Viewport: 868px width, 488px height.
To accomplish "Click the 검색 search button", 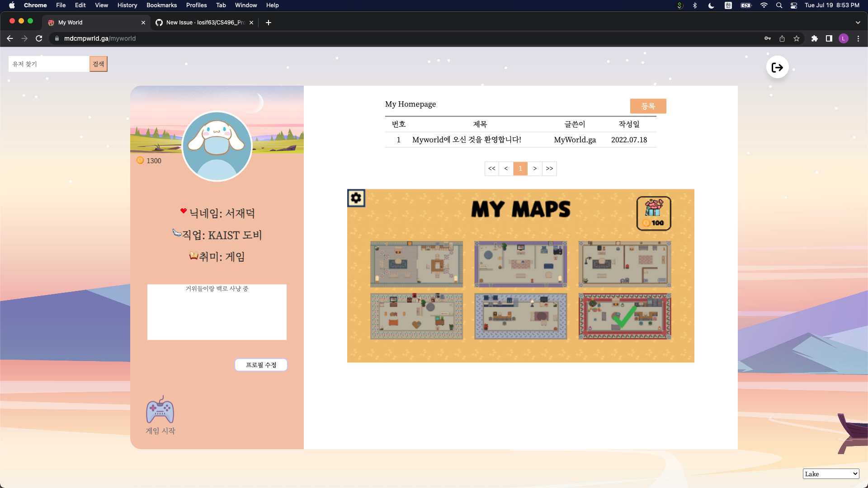I will (99, 64).
